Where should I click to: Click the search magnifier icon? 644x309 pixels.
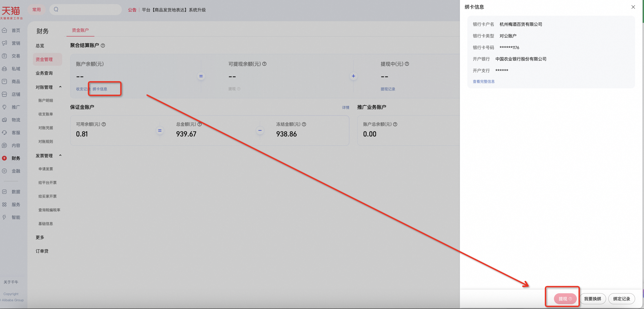[56, 10]
